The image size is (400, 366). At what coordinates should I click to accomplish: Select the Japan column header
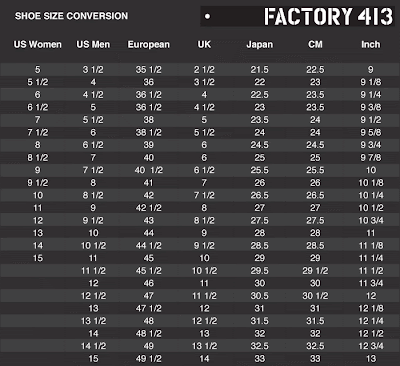(260, 45)
